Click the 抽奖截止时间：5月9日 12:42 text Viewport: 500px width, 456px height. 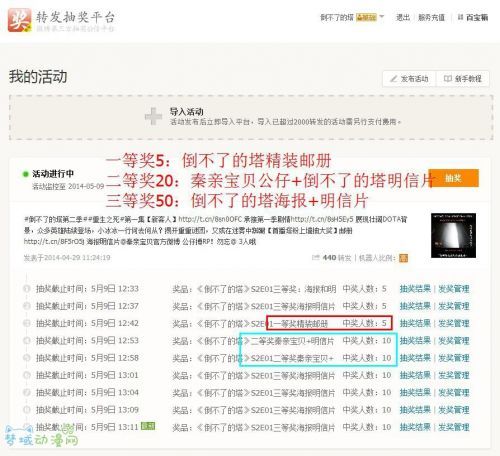click(87, 323)
